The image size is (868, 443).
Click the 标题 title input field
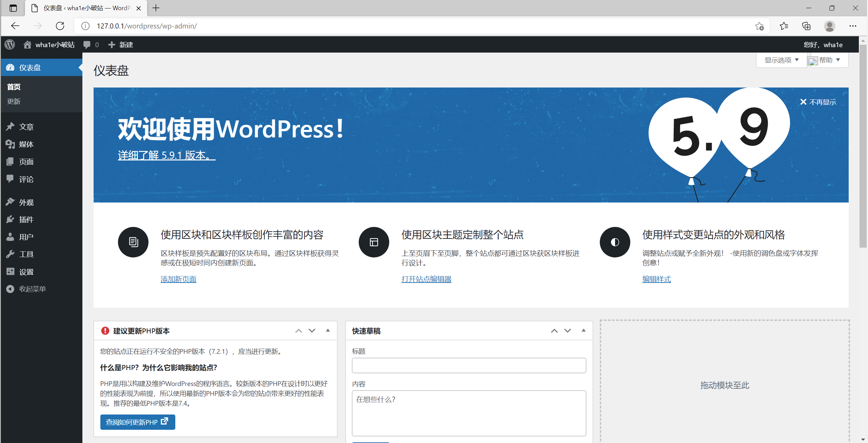tap(469, 365)
